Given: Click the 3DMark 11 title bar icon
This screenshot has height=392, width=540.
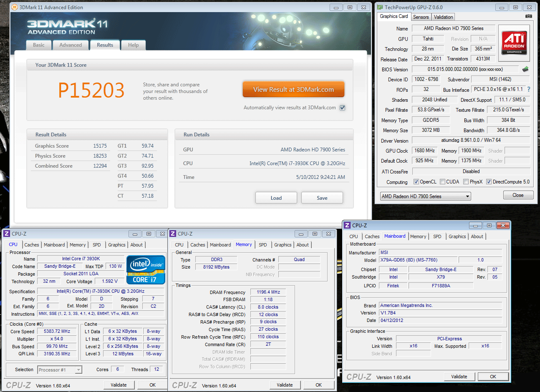Looking at the screenshot, I should 15,7.
